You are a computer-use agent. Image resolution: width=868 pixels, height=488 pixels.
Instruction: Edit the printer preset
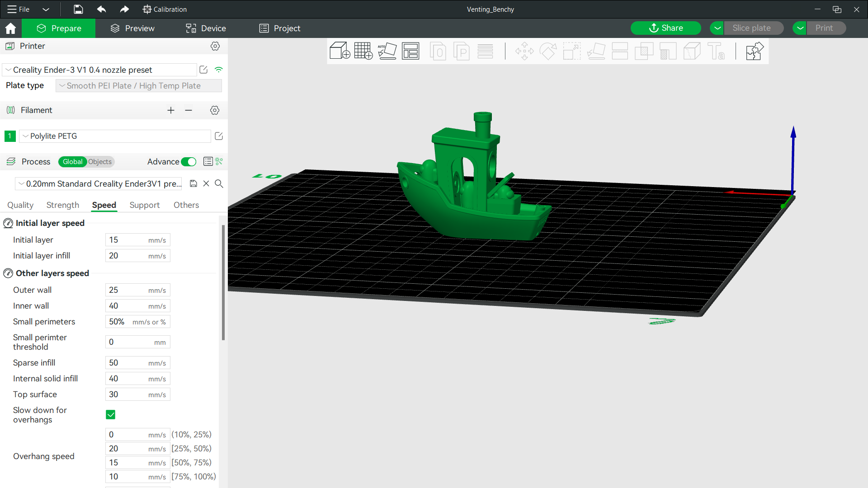point(203,70)
